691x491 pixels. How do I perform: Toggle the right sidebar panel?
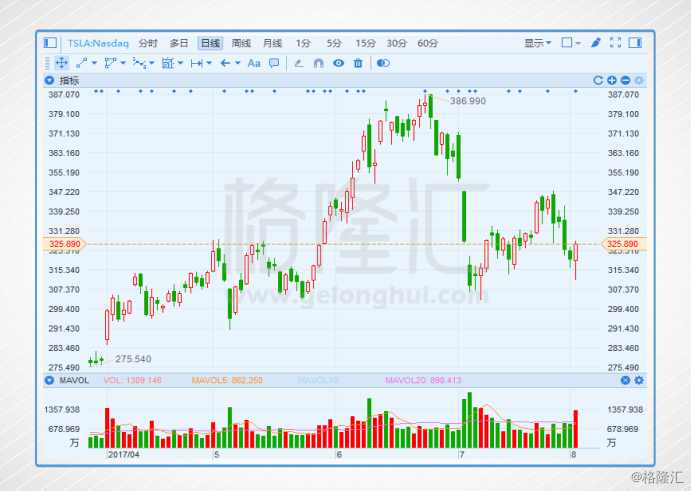(636, 43)
